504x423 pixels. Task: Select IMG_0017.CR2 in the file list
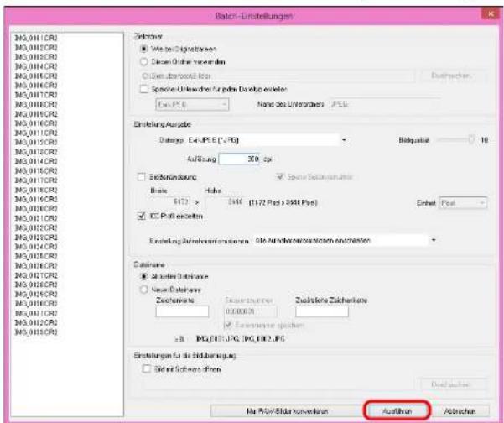tap(36, 180)
